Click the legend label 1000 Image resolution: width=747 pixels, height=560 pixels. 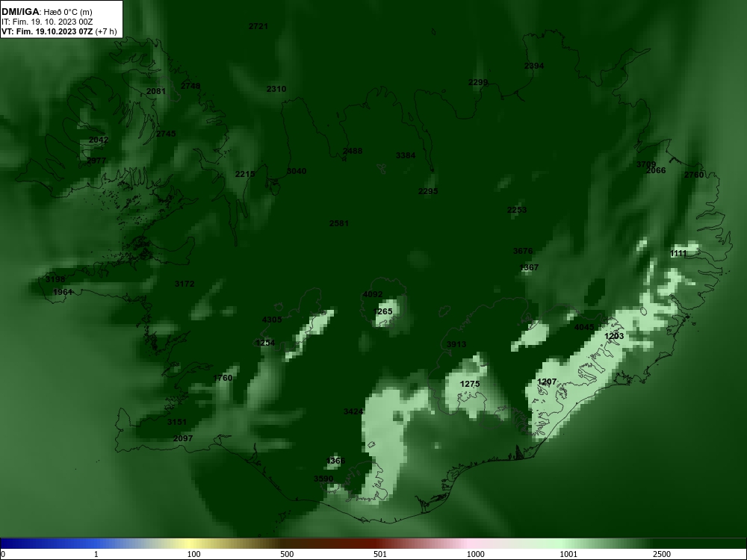click(475, 554)
